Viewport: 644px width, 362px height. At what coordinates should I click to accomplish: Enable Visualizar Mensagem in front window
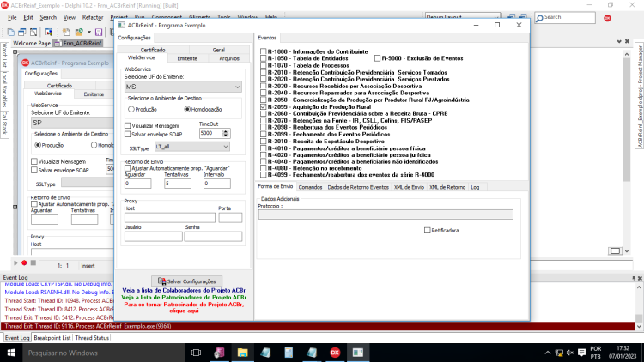point(127,125)
